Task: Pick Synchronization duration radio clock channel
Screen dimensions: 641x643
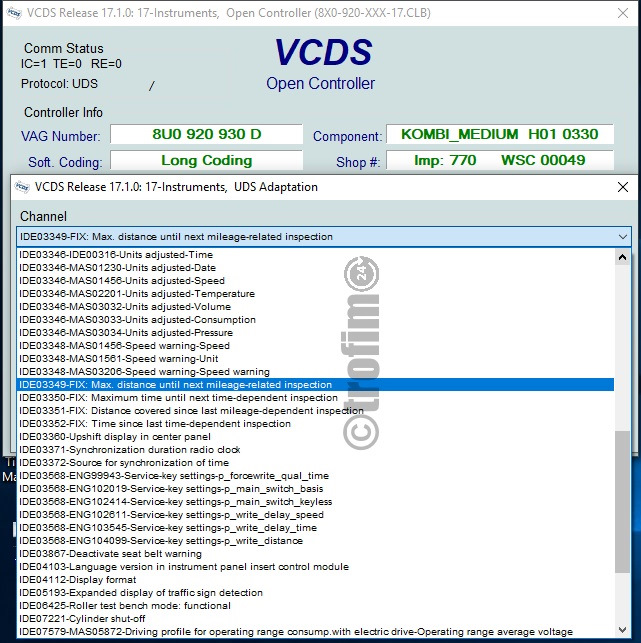Action: (x=315, y=450)
